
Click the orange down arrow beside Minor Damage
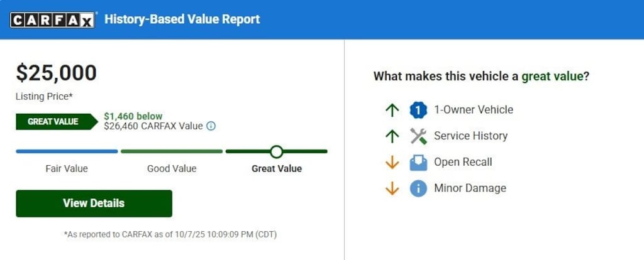coord(392,188)
